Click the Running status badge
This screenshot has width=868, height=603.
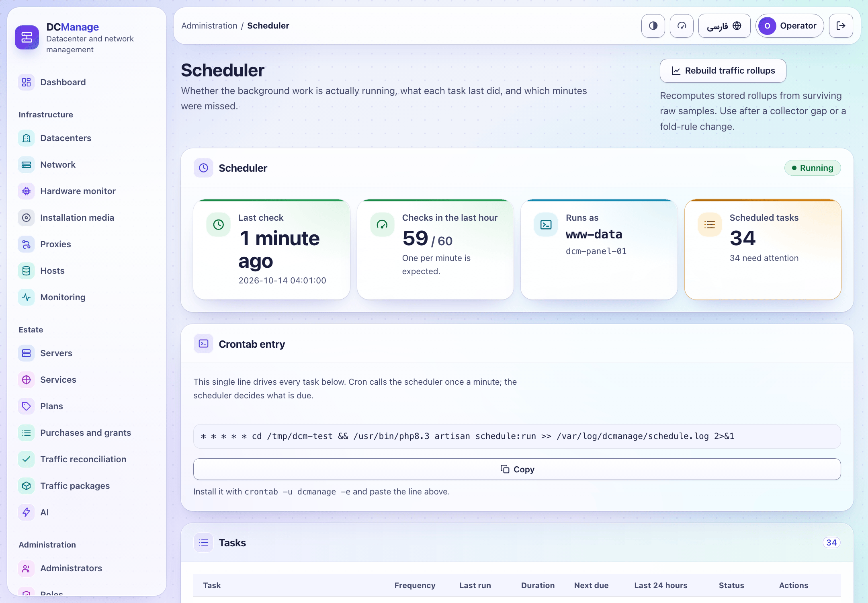813,168
